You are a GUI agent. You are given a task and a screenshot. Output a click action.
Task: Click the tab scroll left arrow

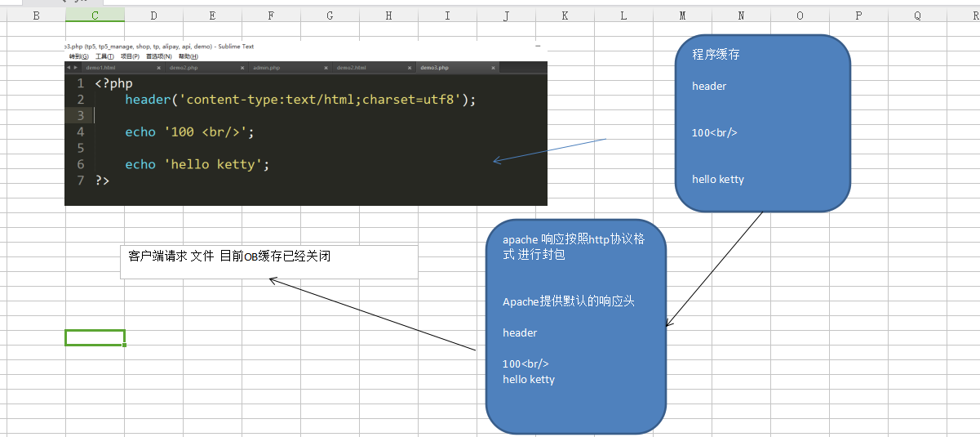coord(68,68)
